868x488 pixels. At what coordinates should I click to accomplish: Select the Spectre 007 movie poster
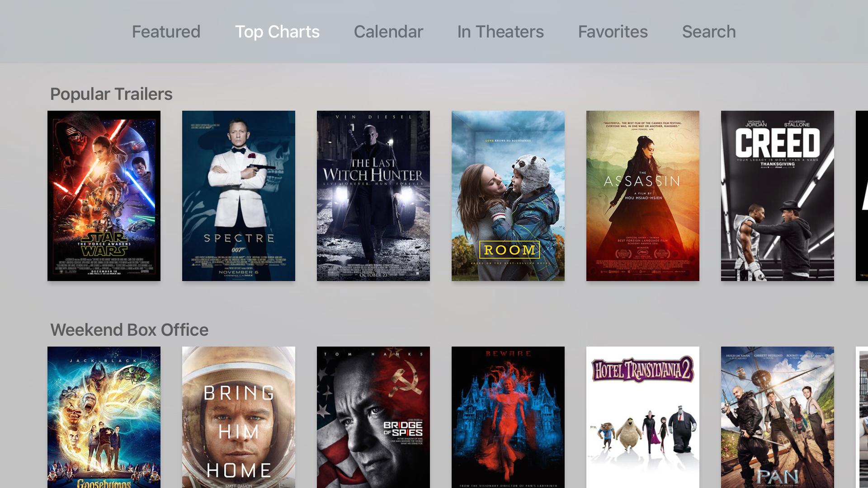click(239, 196)
